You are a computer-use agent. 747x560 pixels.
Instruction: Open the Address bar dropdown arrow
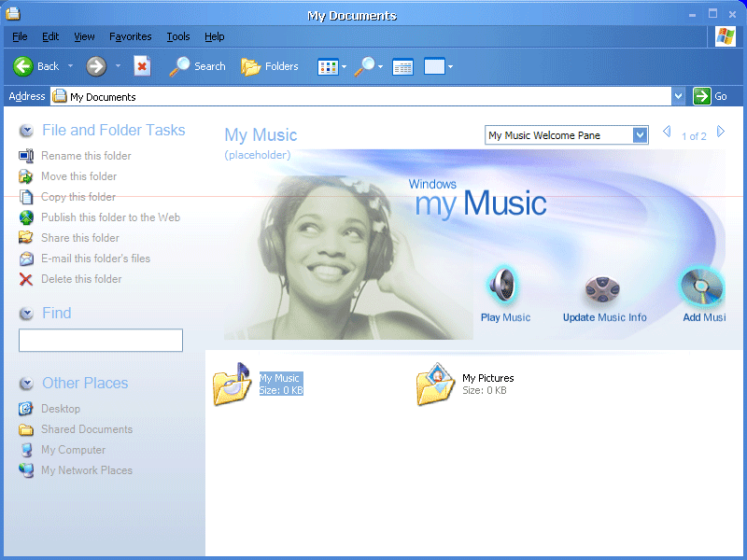(678, 96)
